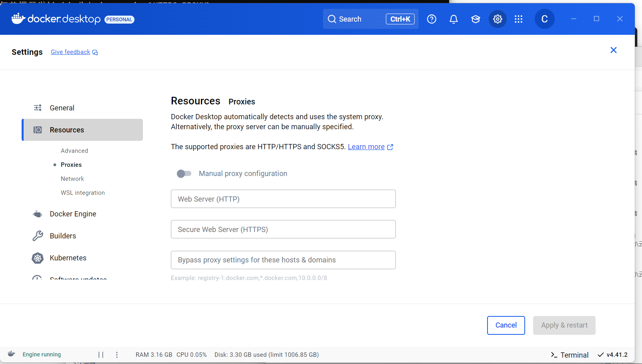Screen dimensions: 642x364
Task: Click the Proxies heading next to Resources
Action: pos(242,102)
